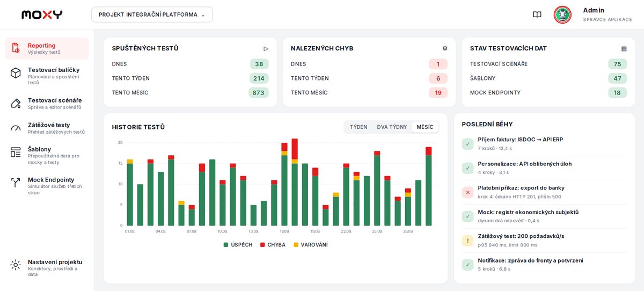Screen dimensions: 644x291
Task: Click the chart bar for 01.09.
Action: [130, 192]
